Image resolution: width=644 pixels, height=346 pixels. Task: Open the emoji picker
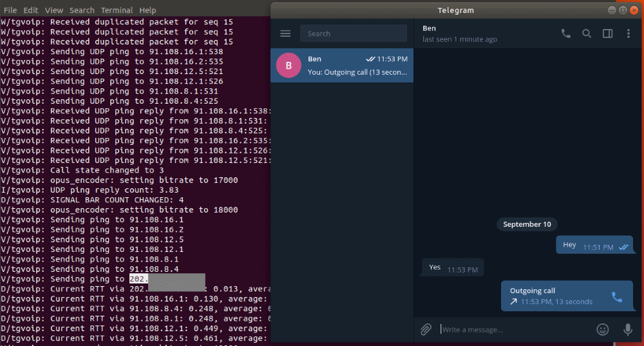603,329
